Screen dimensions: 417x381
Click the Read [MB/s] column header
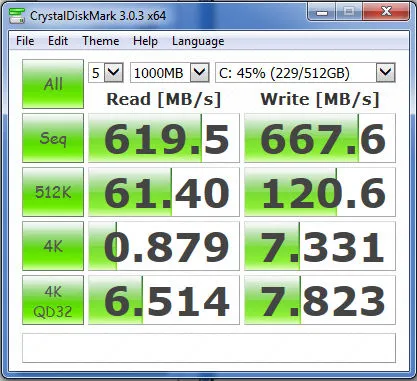click(164, 99)
